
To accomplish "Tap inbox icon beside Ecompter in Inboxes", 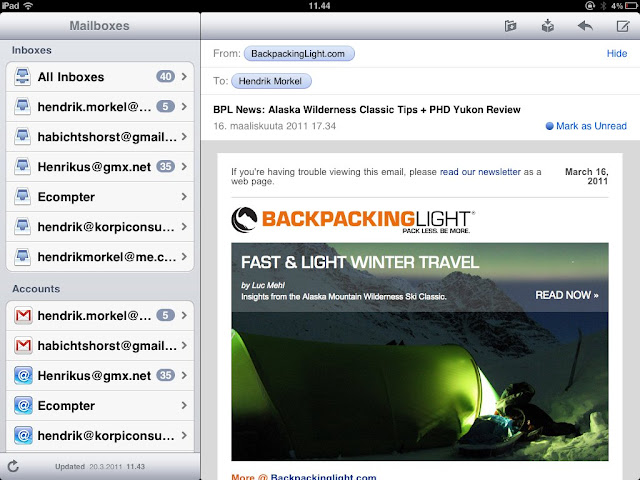I will (x=22, y=197).
